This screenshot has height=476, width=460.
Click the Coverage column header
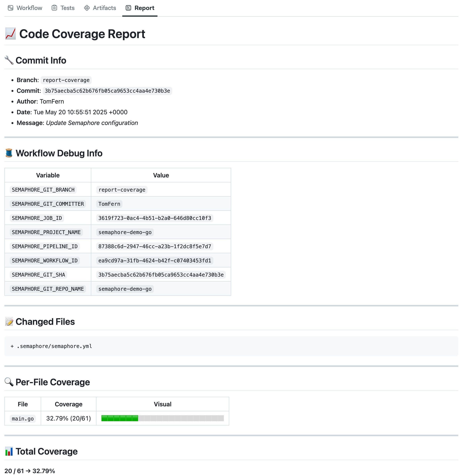(69, 404)
